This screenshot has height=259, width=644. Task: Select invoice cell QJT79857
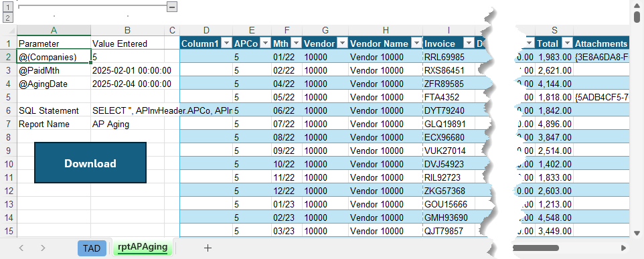click(449, 231)
